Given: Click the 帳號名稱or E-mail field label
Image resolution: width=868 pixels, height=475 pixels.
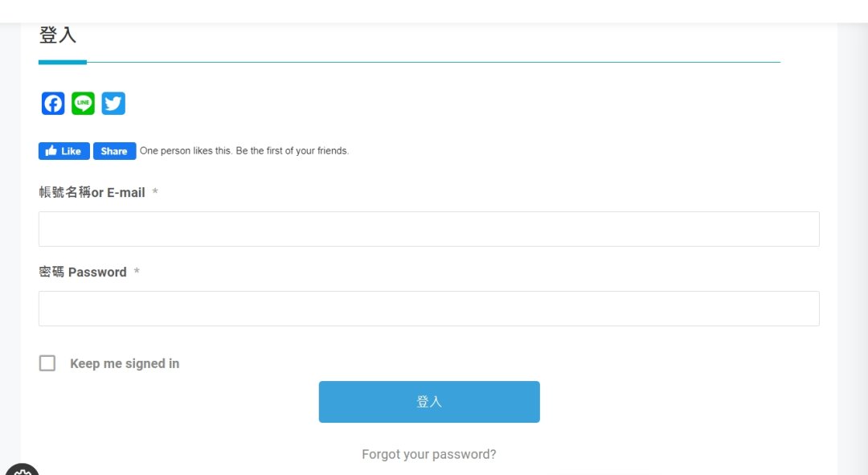Looking at the screenshot, I should [x=92, y=192].
